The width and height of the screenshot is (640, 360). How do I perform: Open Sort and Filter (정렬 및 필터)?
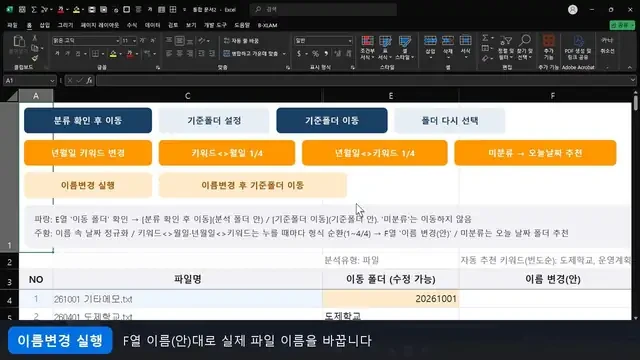pos(506,48)
